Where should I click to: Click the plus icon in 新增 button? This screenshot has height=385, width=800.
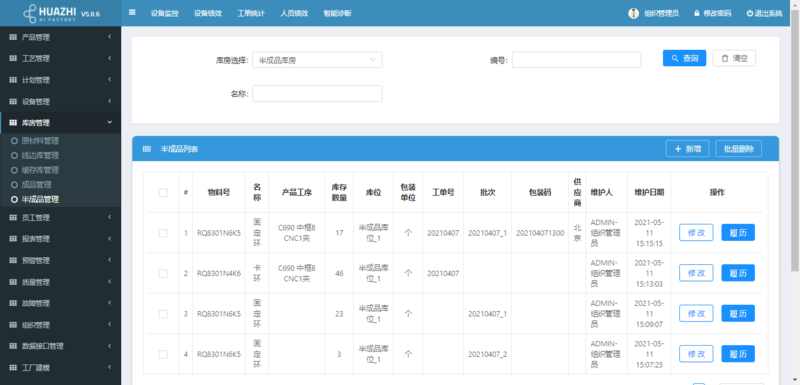click(x=678, y=149)
